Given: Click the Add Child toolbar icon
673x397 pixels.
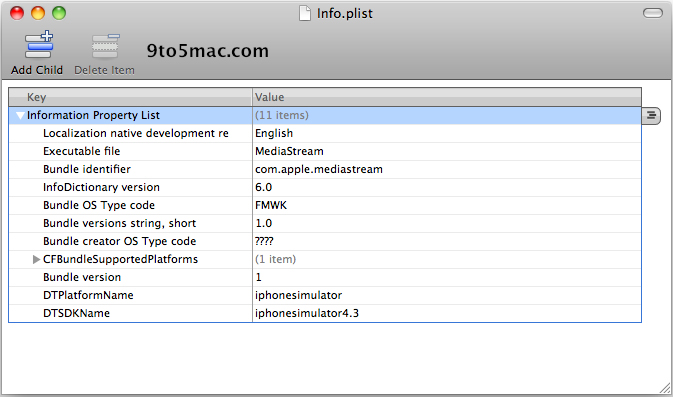Looking at the screenshot, I should tap(39, 45).
